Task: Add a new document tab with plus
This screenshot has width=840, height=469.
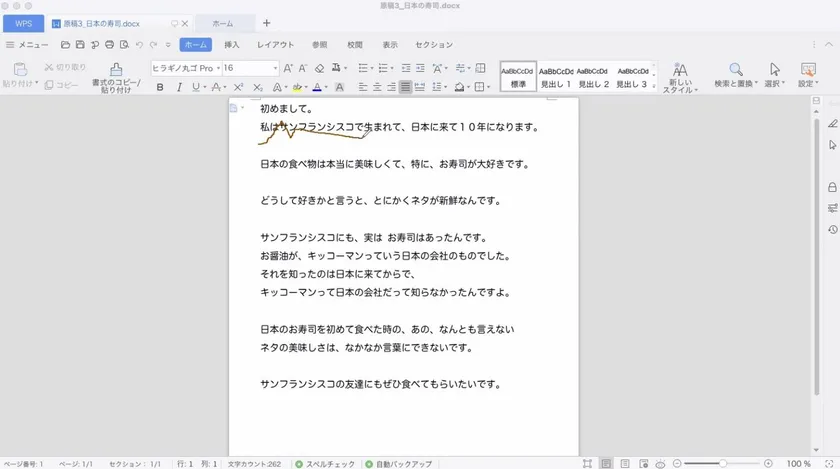Action: (x=266, y=23)
